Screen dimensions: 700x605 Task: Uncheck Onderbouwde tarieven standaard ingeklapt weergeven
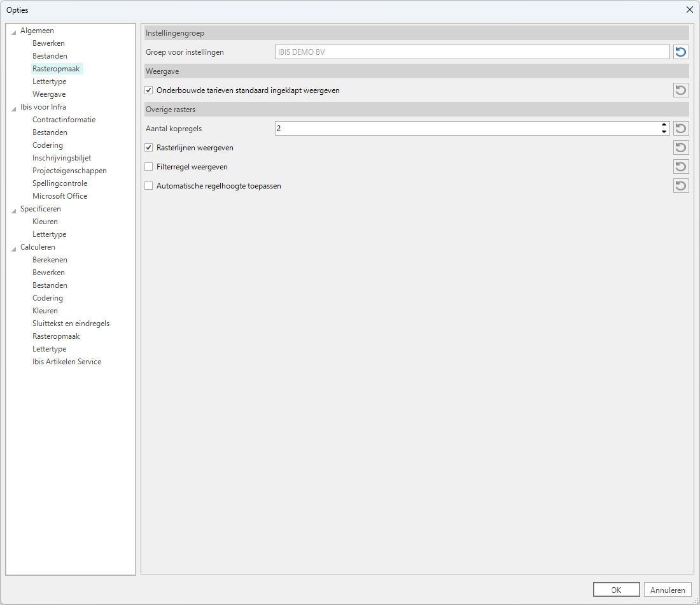point(149,90)
